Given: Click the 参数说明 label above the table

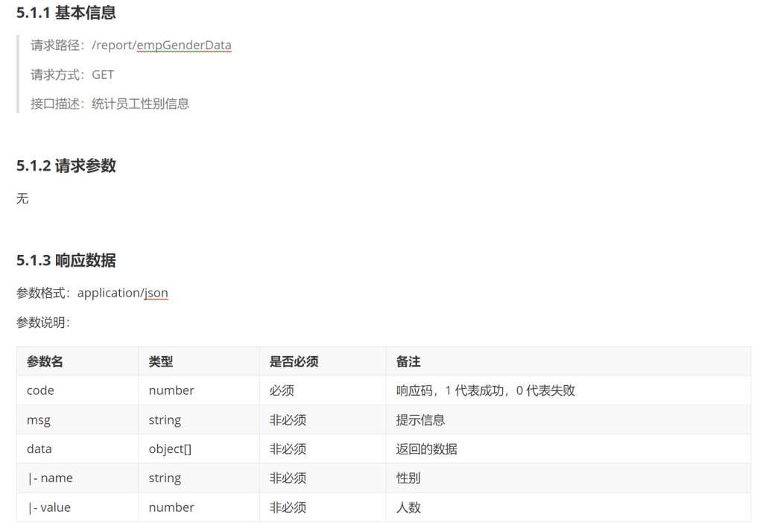Looking at the screenshot, I should 42,323.
